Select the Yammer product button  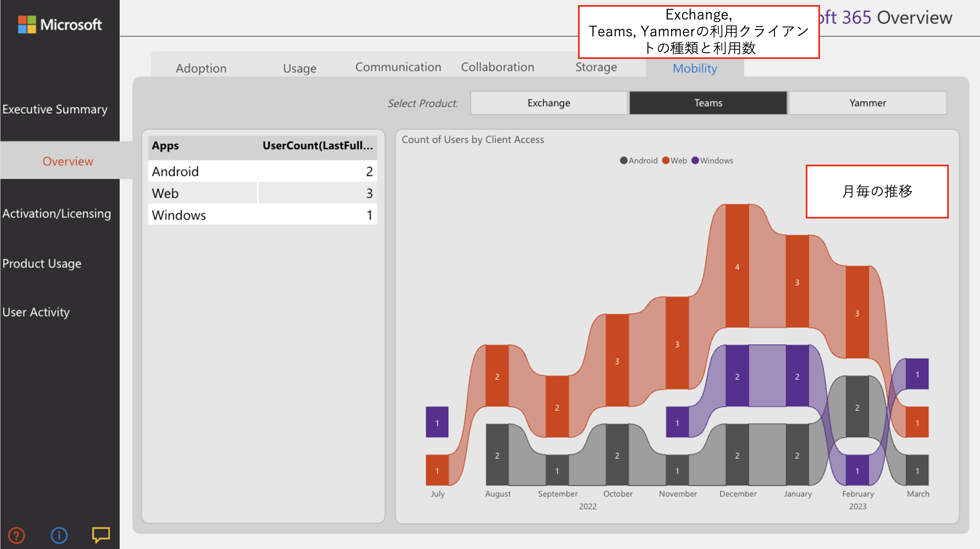pyautogui.click(x=867, y=103)
